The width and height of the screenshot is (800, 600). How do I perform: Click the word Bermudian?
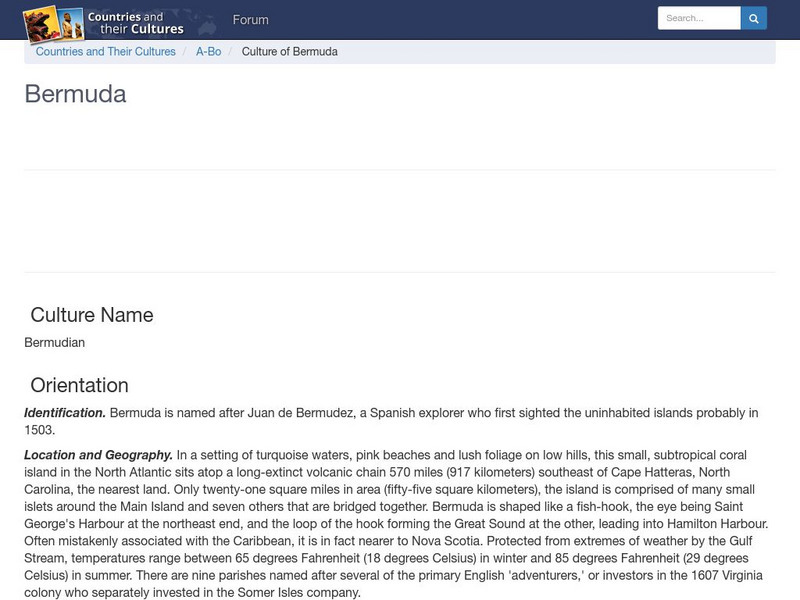pyautogui.click(x=55, y=342)
